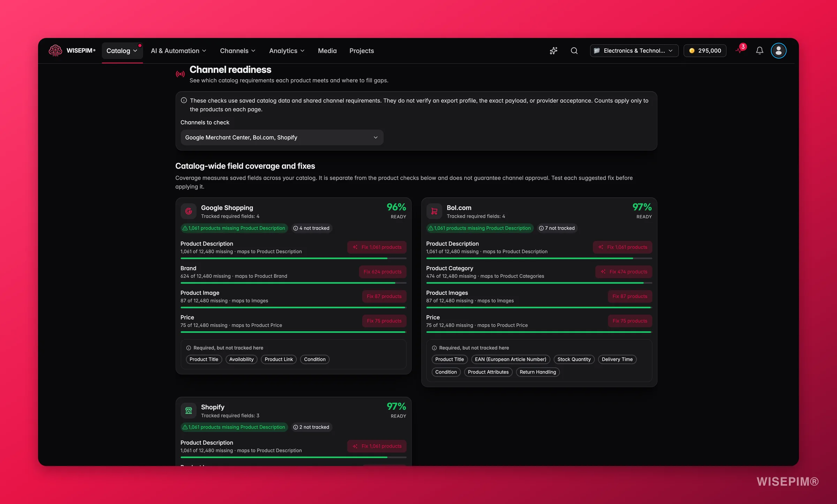
Task: Open the AI sparkle assistant icon
Action: click(553, 51)
